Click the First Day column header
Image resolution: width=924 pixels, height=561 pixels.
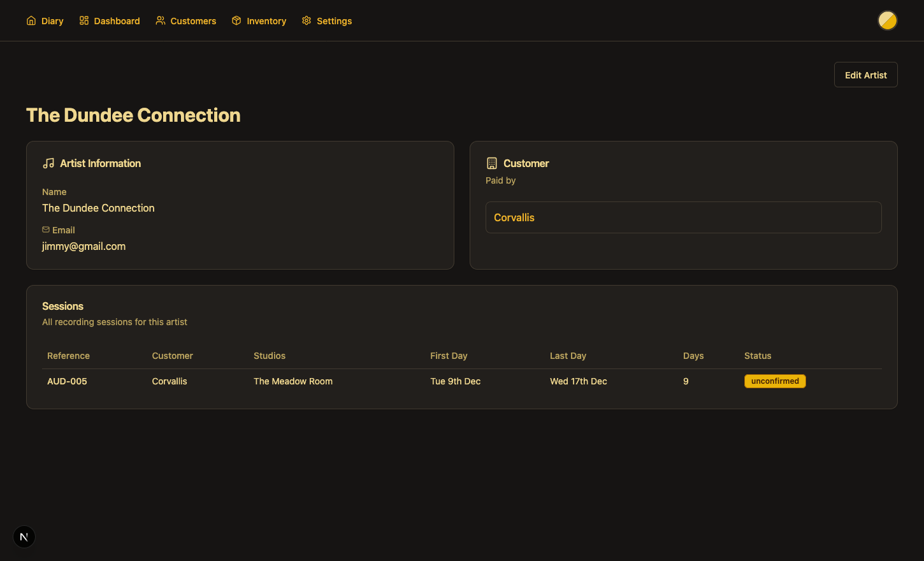click(449, 356)
